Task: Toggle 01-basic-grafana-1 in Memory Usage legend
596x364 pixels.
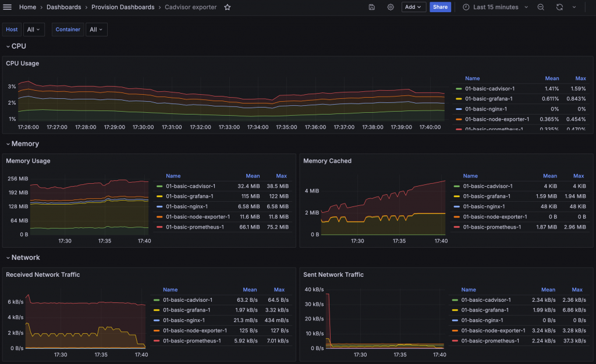Action: (189, 196)
